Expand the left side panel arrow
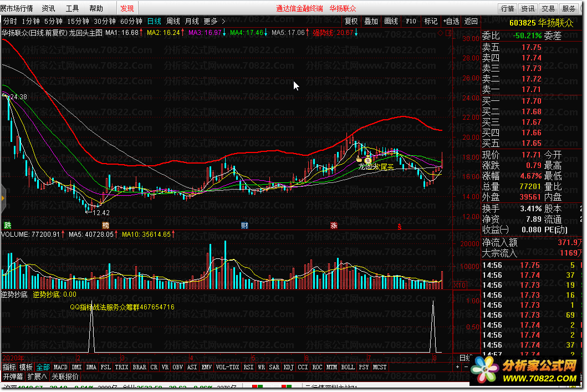587x392 pixels. click(3, 198)
